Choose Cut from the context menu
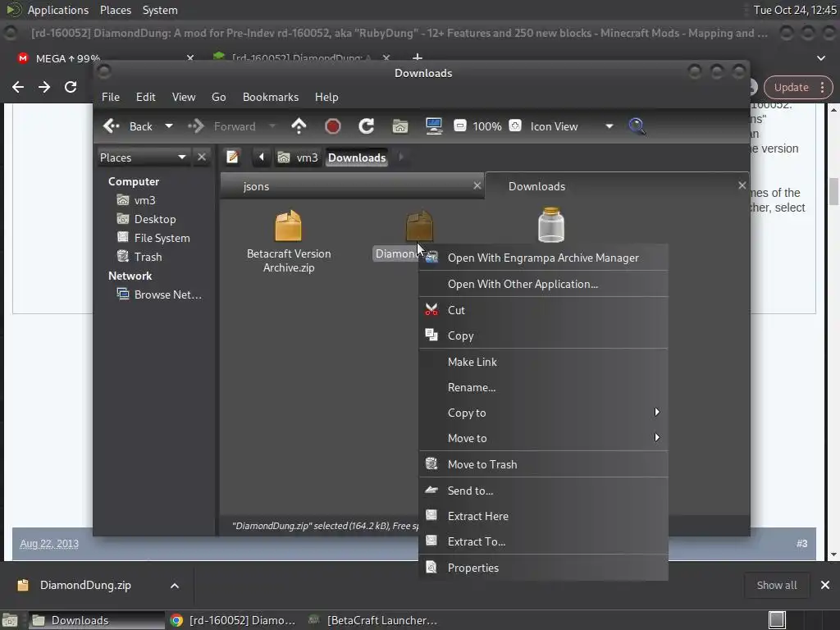The image size is (840, 630). (543, 310)
